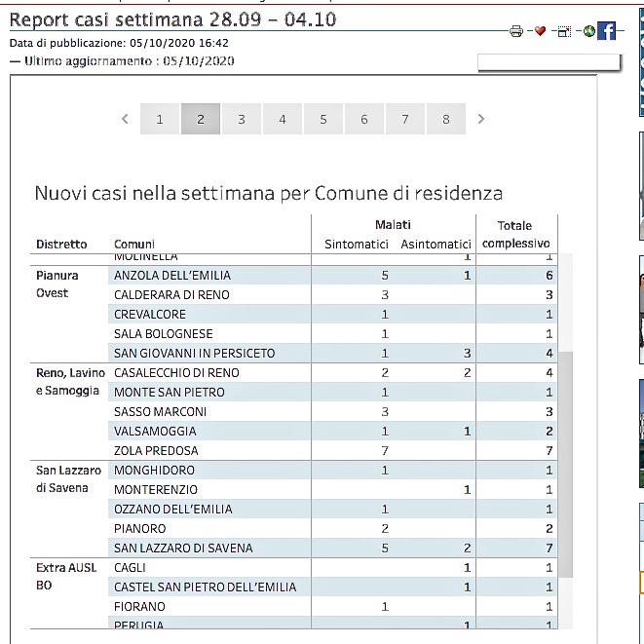Viewport: 644px width, 644px height.
Task: Select CASTEL SAN PIETRO DELL'EMILIA row
Action: pos(205,587)
